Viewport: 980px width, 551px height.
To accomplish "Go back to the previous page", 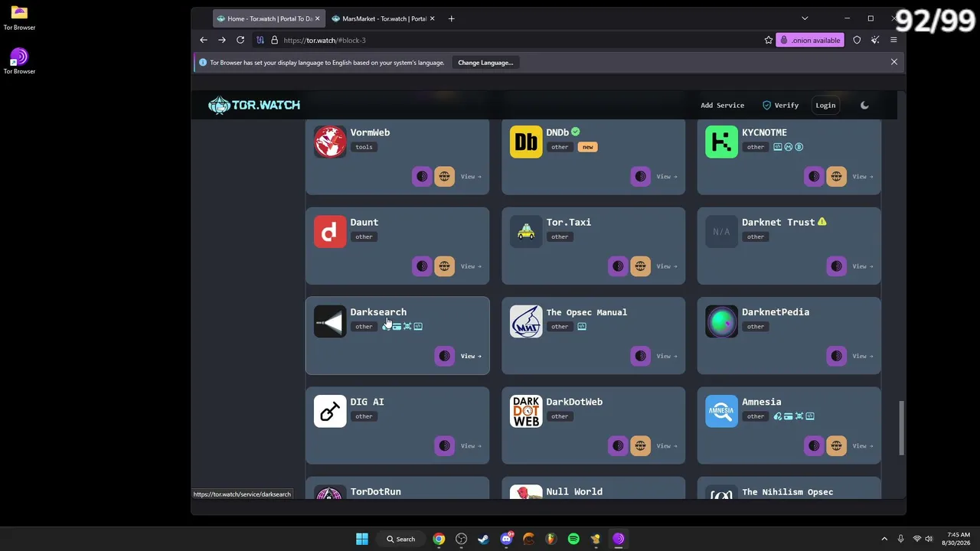I will [x=204, y=40].
